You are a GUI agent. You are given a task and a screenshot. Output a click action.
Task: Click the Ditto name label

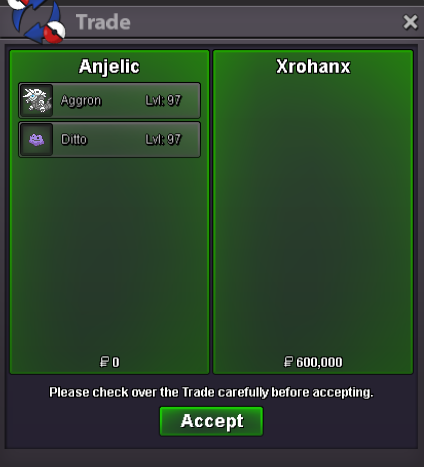[x=74, y=139]
